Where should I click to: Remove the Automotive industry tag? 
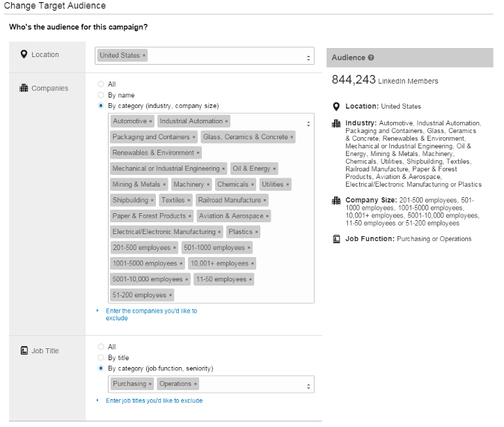[150, 121]
